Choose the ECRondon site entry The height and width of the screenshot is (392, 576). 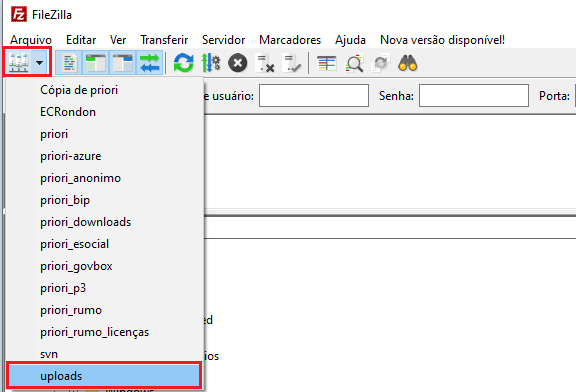[x=105, y=112]
